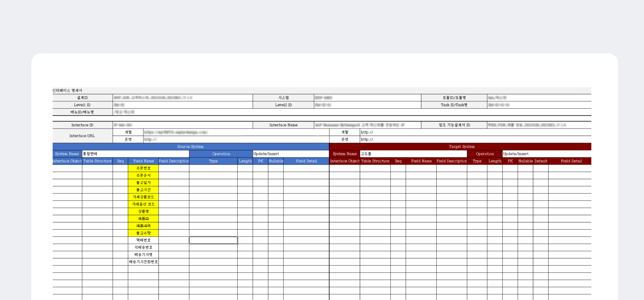Click the '참조 기능설계서 ID' label cell
Screen dimensions: 644x300
click(454, 125)
